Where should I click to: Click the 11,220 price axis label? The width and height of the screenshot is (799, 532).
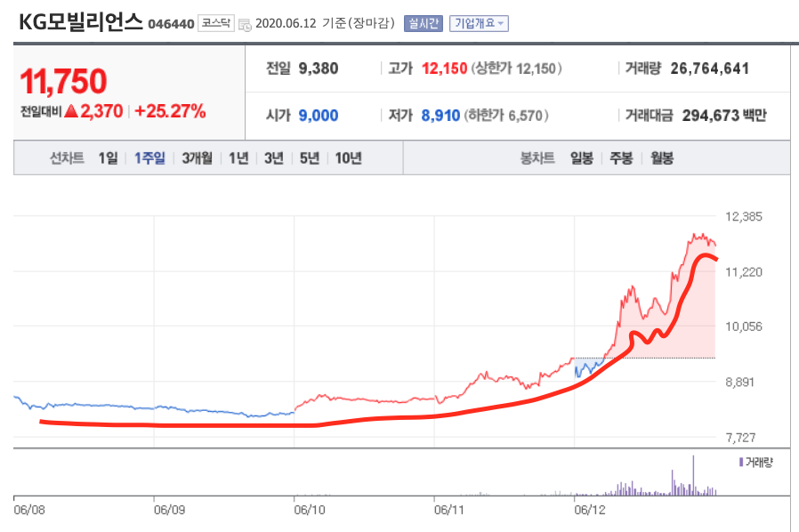coord(744,272)
